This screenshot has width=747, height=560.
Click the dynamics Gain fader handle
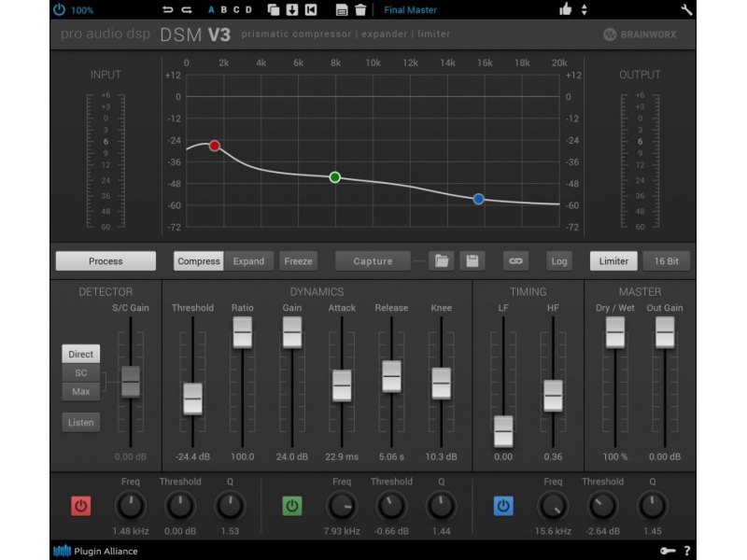(x=292, y=332)
